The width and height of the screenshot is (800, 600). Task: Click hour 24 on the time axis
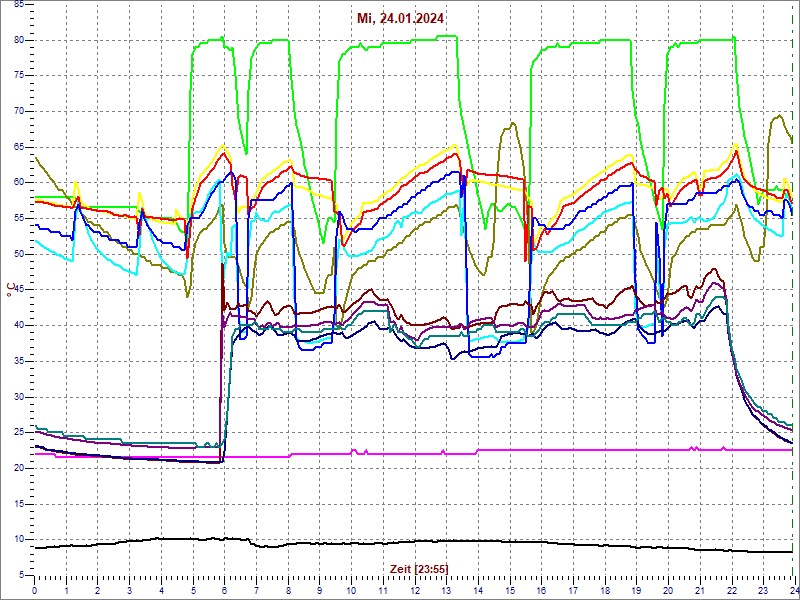pos(793,590)
